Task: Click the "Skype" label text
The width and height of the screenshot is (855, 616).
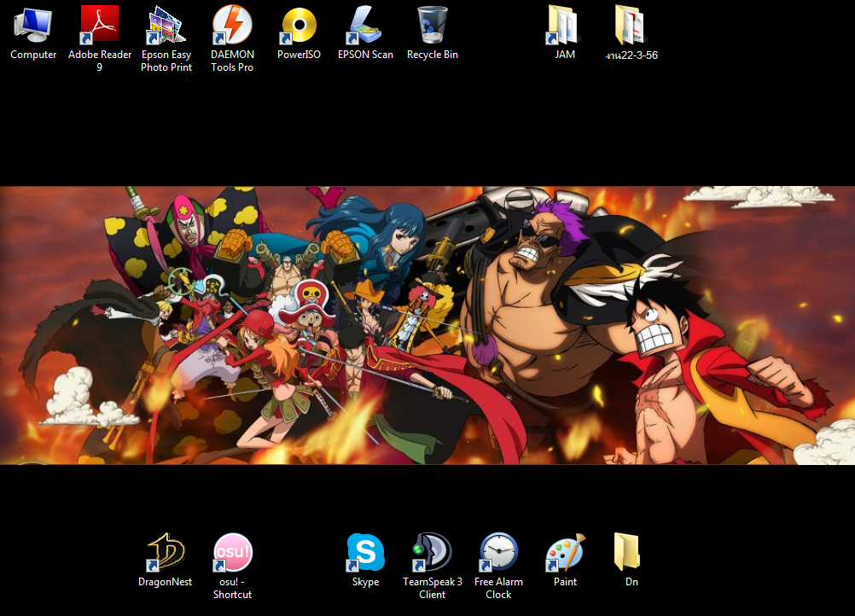Action: tap(365, 582)
